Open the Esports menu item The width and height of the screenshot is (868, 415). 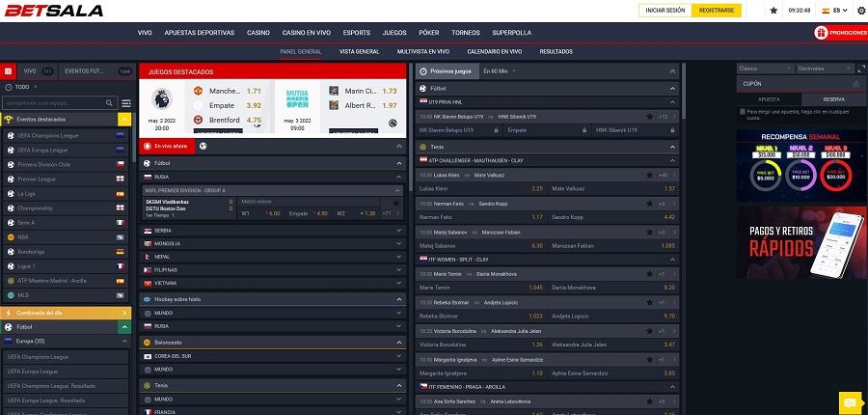pyautogui.click(x=357, y=33)
